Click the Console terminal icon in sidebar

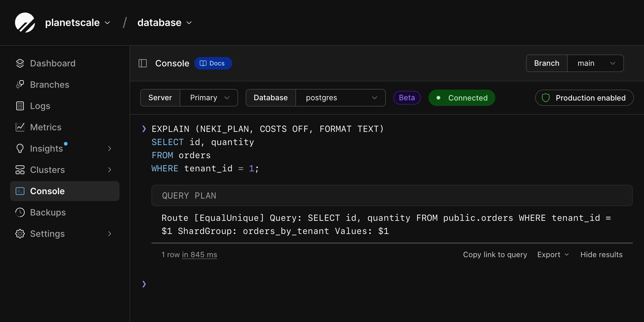pyautogui.click(x=20, y=191)
